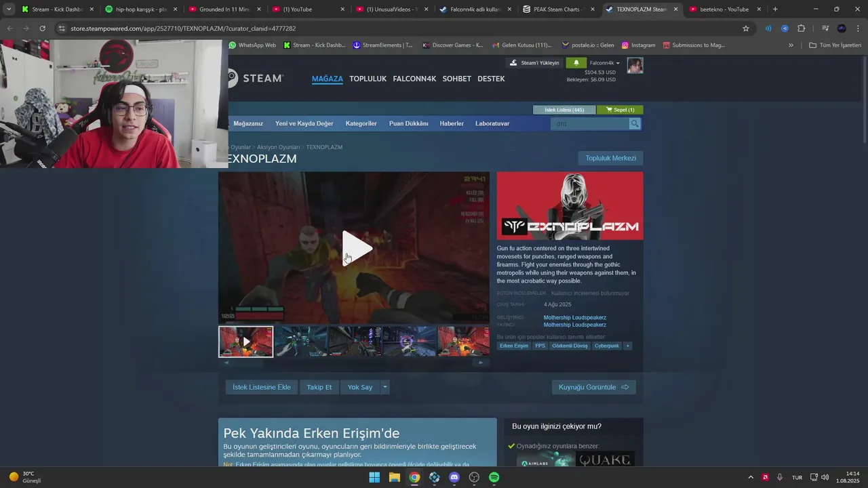Open the Laboratuvar tab

492,123
